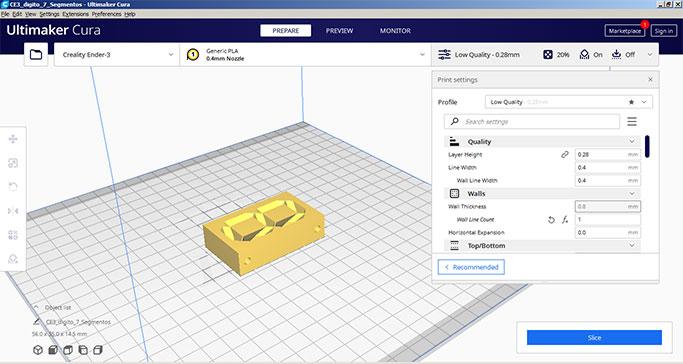The image size is (683, 364).
Task: Collapse the Walls section
Action: (632, 193)
